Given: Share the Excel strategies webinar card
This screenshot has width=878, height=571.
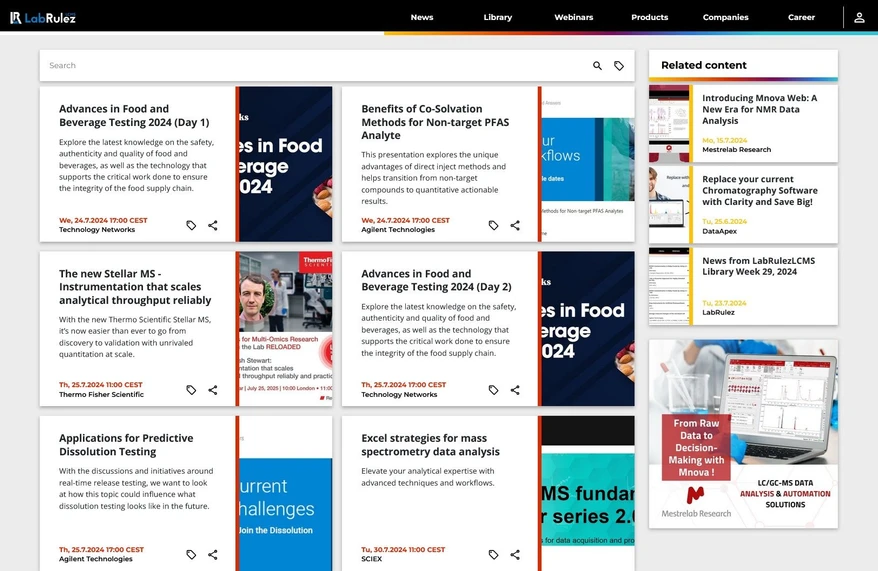Looking at the screenshot, I should [x=515, y=555].
